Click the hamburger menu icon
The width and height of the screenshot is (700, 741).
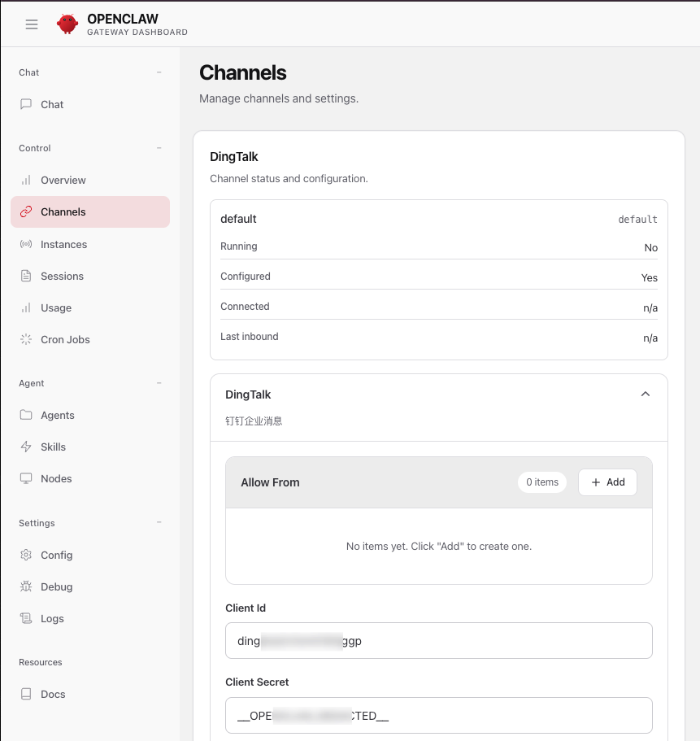[x=32, y=24]
